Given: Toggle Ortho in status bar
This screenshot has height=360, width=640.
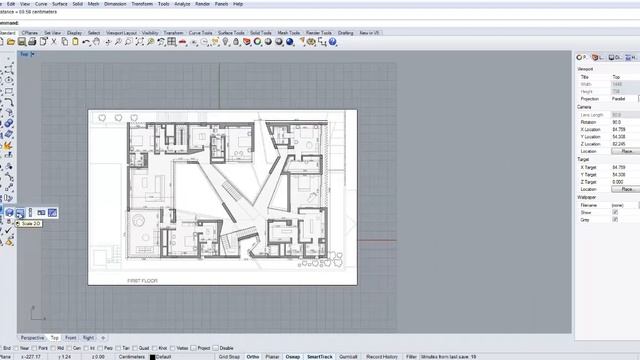Looking at the screenshot, I should [x=253, y=357].
